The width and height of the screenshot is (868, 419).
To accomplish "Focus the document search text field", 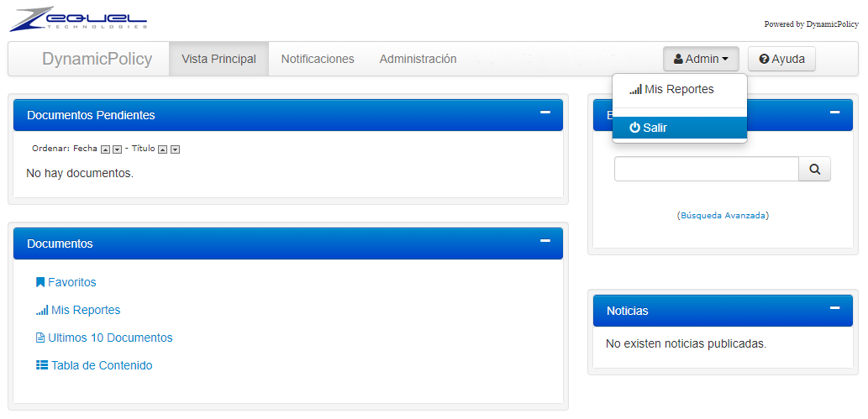I will (x=705, y=169).
